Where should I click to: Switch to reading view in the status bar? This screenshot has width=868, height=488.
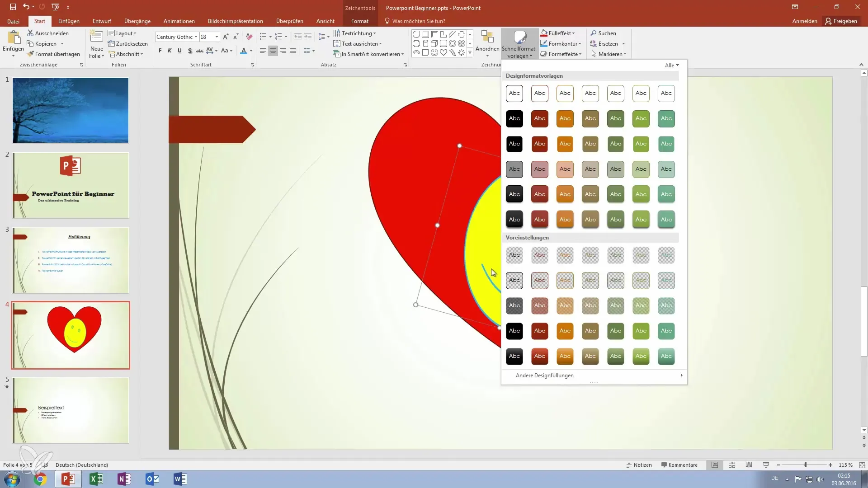(x=749, y=465)
